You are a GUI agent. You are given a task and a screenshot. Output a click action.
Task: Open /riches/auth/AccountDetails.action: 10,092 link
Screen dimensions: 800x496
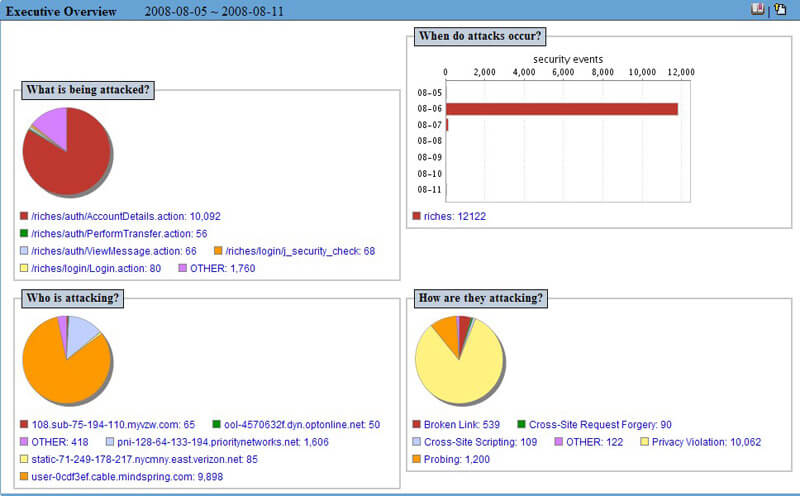pos(126,216)
